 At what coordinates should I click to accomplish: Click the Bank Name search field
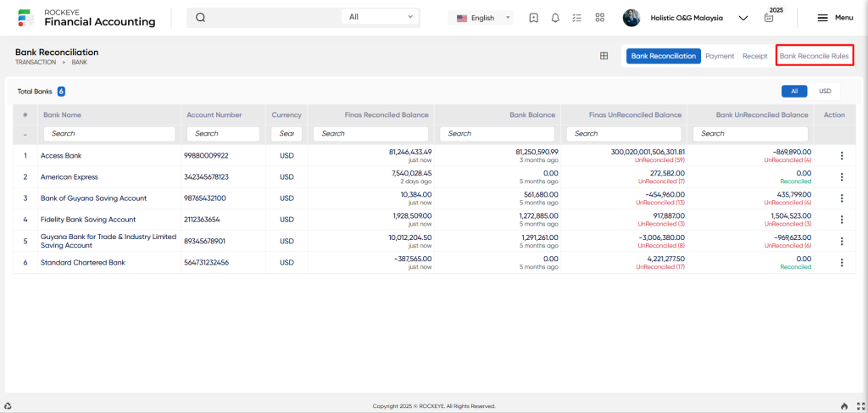point(109,133)
